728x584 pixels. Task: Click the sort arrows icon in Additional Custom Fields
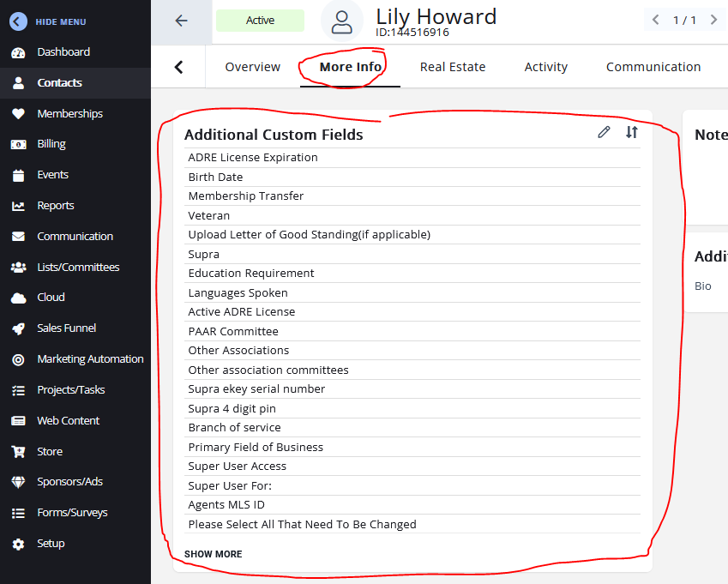(632, 132)
